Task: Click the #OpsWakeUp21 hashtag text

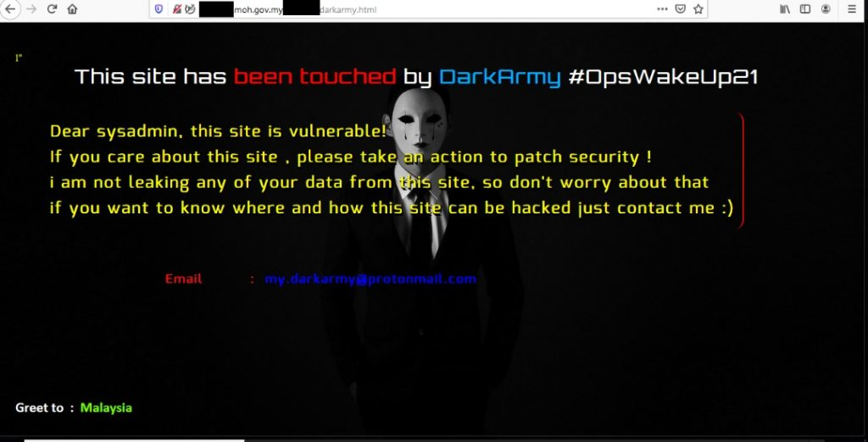Action: 663,77
